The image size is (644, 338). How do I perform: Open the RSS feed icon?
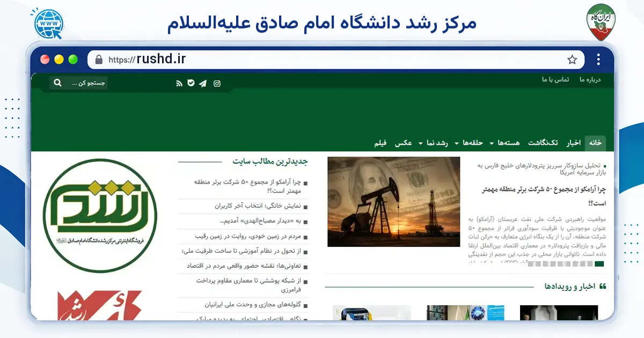coord(179,83)
